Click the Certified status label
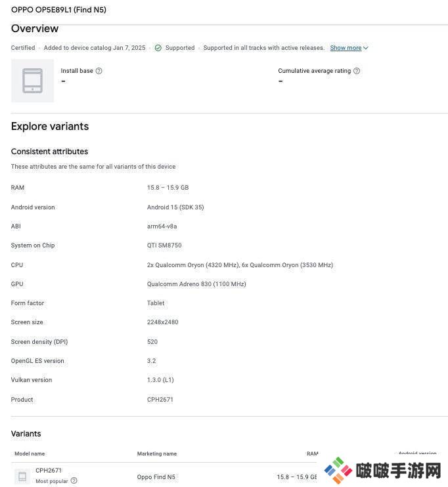Viewport: 448px width, 487px height. [23, 48]
